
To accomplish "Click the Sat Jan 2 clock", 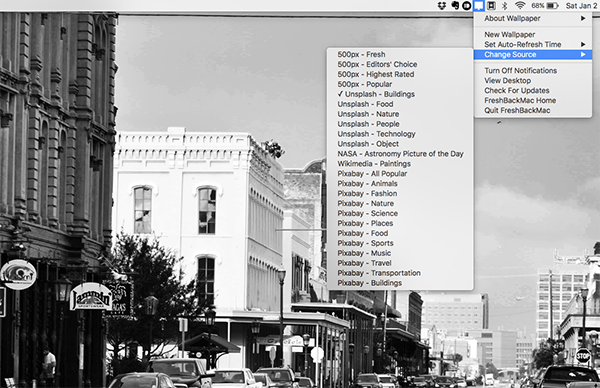I will (x=582, y=6).
